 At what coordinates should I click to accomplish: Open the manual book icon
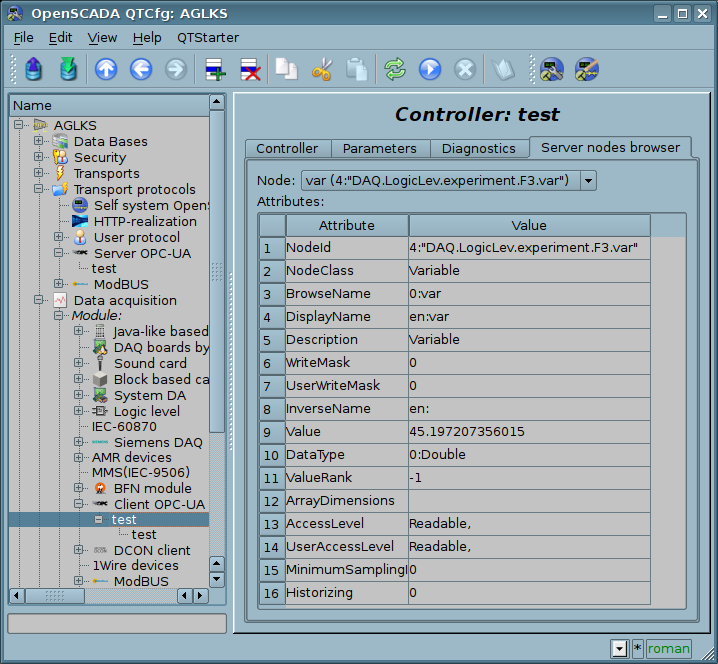[x=503, y=70]
